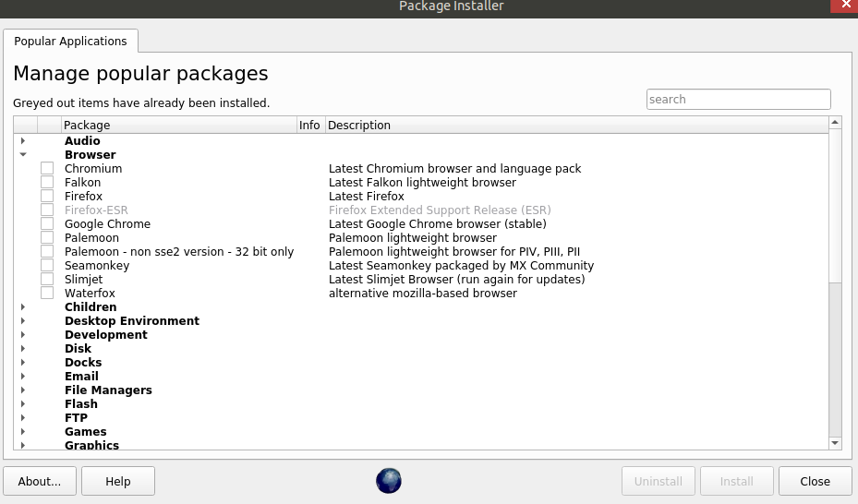Screen dimensions: 858x504
Task: Tick the Chromium checkbox
Action: coord(47,168)
